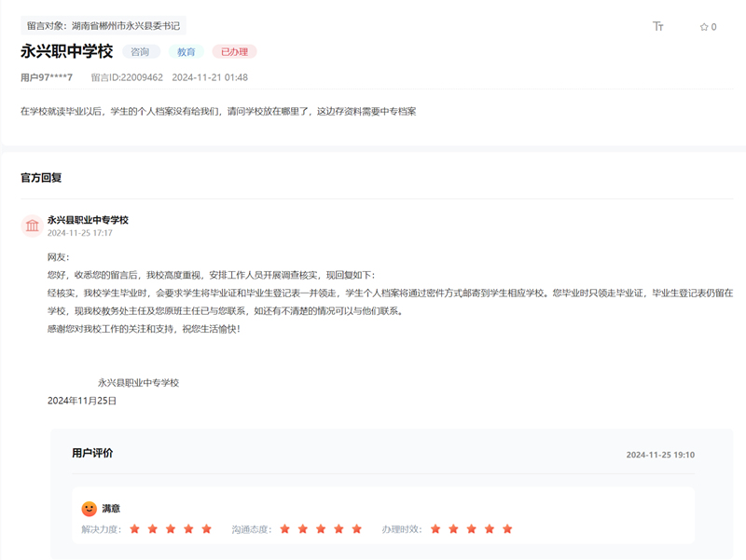Select the 教育 tag
Image resolution: width=746 pixels, height=560 pixels.
point(187,52)
